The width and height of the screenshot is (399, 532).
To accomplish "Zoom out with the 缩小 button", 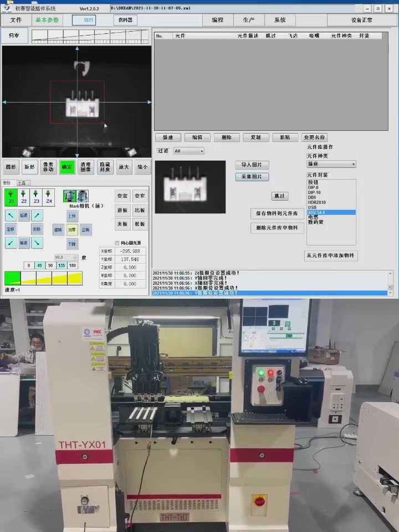I will pyautogui.click(x=142, y=167).
